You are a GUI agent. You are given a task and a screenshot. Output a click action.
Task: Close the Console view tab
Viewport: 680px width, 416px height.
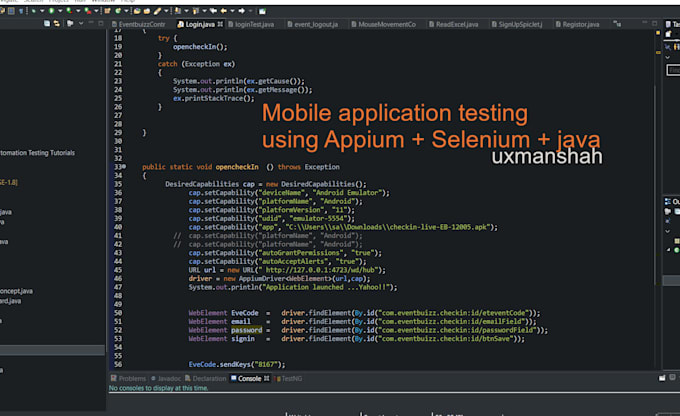click(267, 378)
